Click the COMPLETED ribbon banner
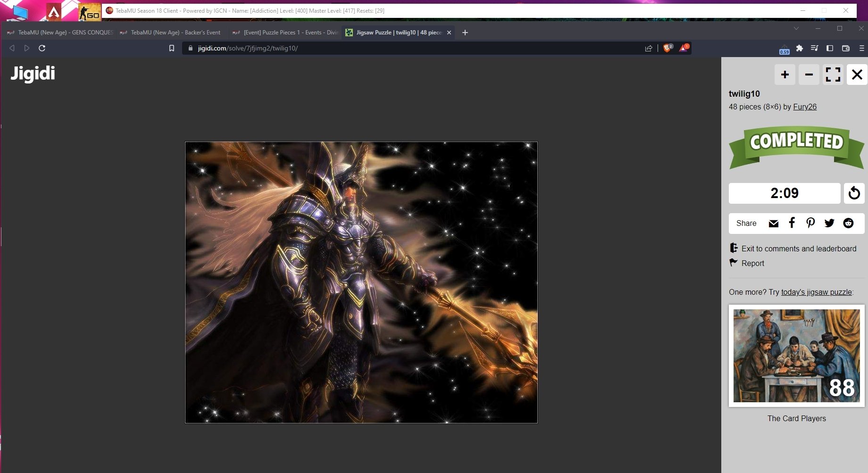The image size is (868, 473). click(x=797, y=147)
